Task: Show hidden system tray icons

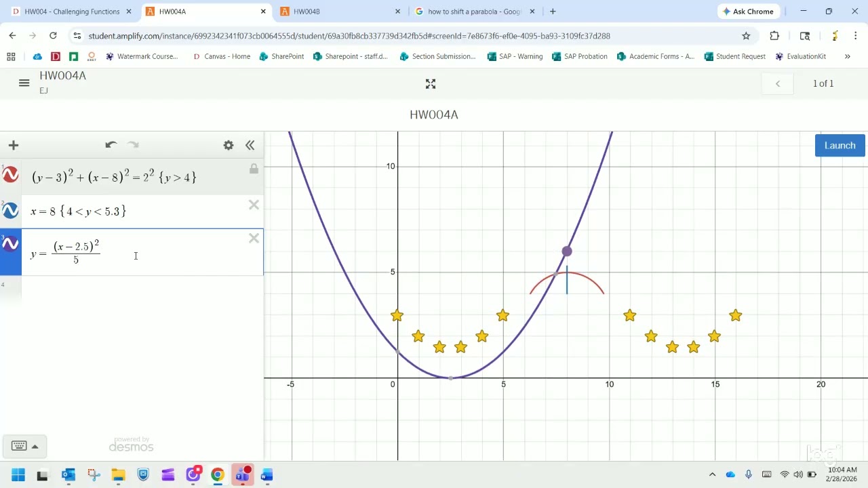Action: pos(712,474)
